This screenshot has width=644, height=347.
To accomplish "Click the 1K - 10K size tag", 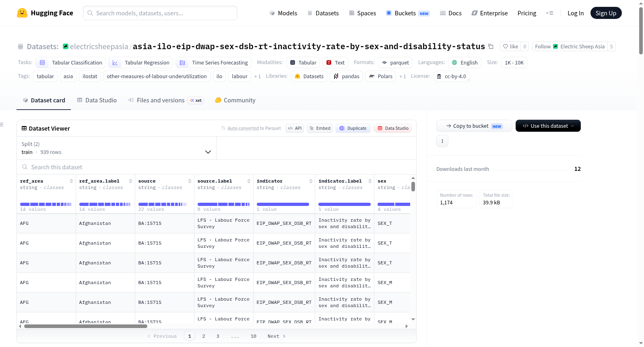I will coord(514,62).
